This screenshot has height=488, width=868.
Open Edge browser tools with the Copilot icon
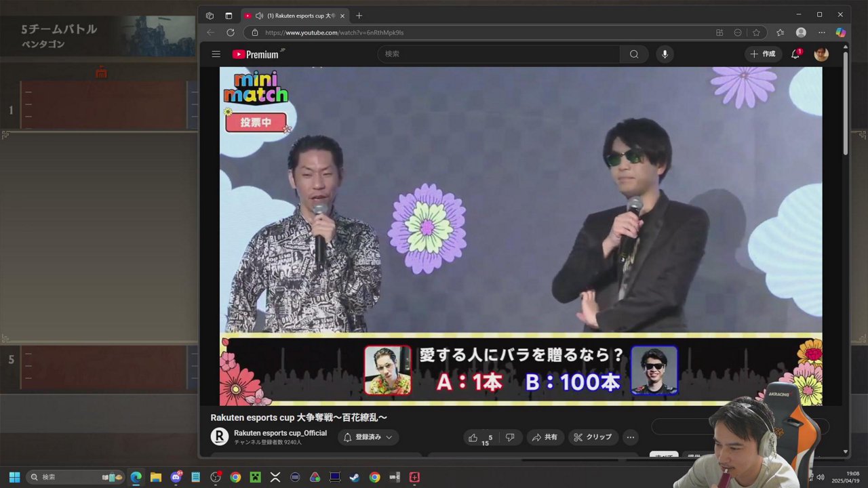point(840,33)
